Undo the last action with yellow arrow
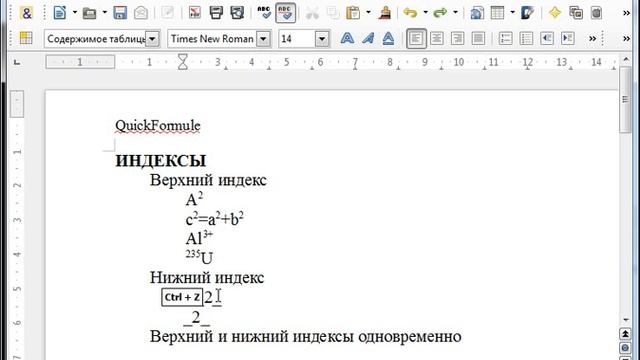Image resolution: width=640 pixels, height=360 pixels. [410, 13]
